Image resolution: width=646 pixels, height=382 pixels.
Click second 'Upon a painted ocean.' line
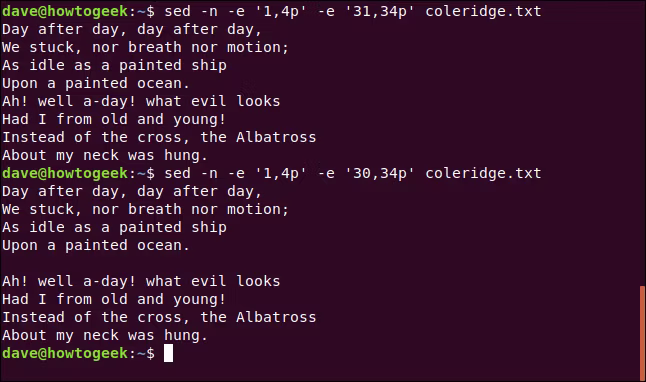click(x=96, y=246)
